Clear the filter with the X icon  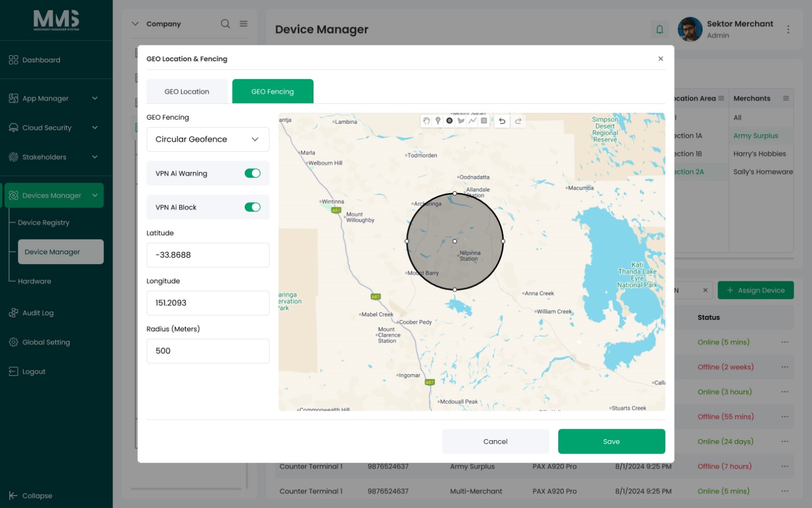pyautogui.click(x=705, y=290)
